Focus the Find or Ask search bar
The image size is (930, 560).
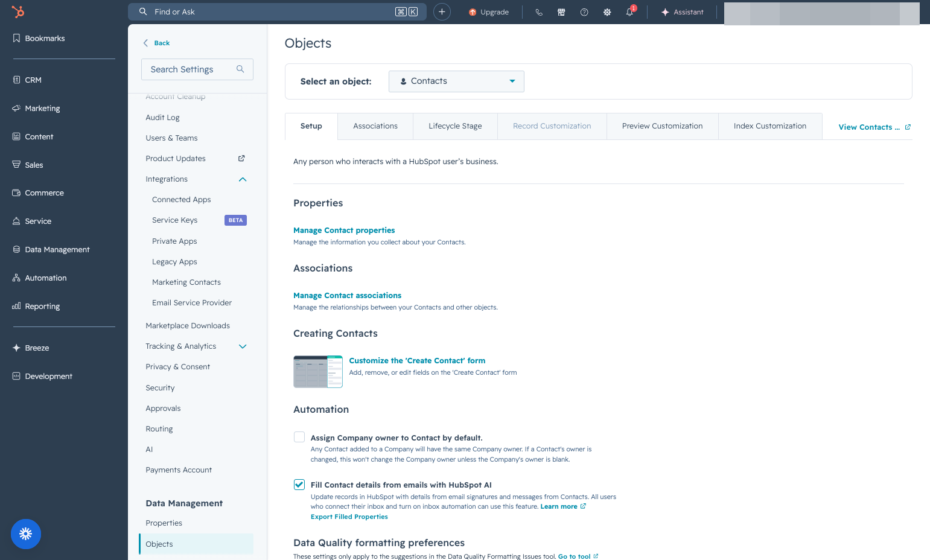(278, 11)
